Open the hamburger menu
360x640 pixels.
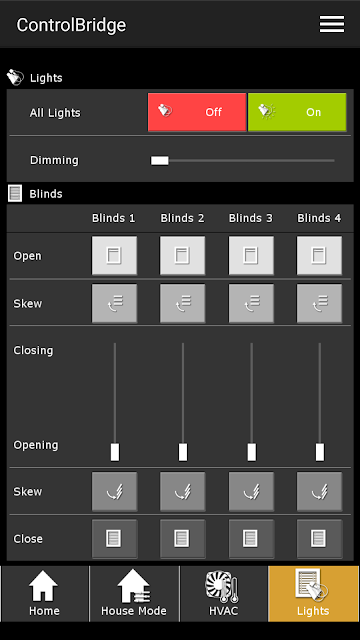tap(332, 24)
